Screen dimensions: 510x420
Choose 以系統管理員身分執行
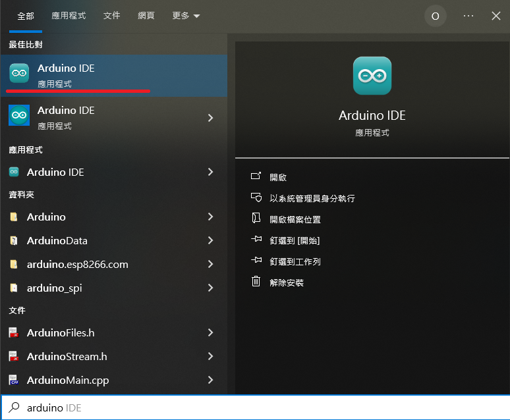[x=312, y=198]
